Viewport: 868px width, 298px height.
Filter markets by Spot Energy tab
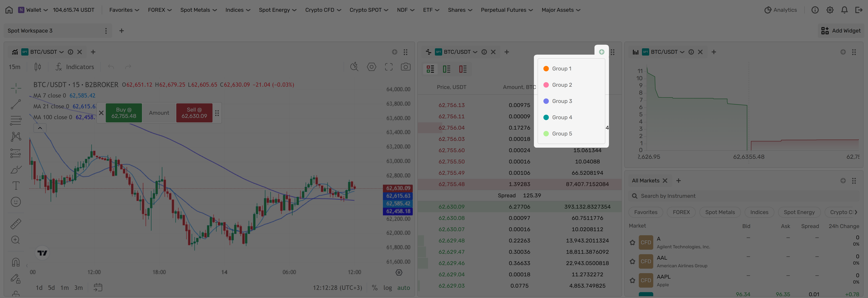point(799,212)
